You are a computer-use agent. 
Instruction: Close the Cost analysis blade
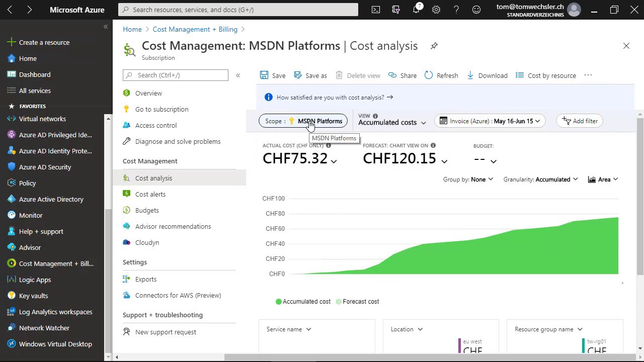(x=626, y=46)
